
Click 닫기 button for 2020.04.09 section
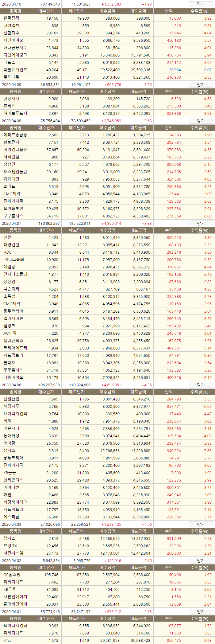[201, 85]
